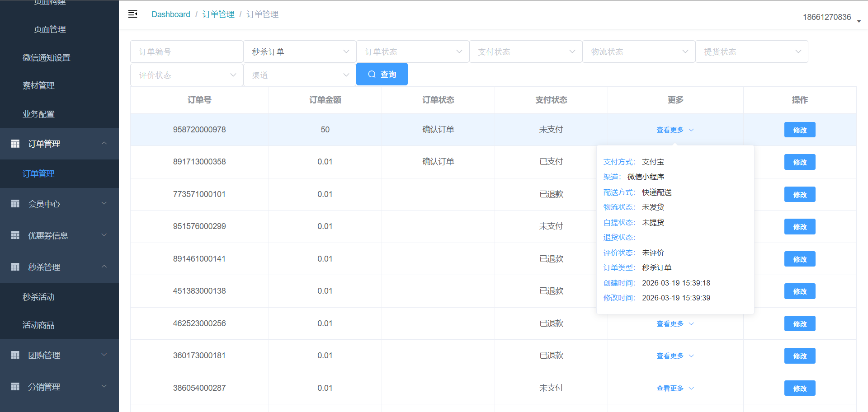Go to Dashboard breadcrumb link
Screen dimensions: 868x412
pos(170,14)
